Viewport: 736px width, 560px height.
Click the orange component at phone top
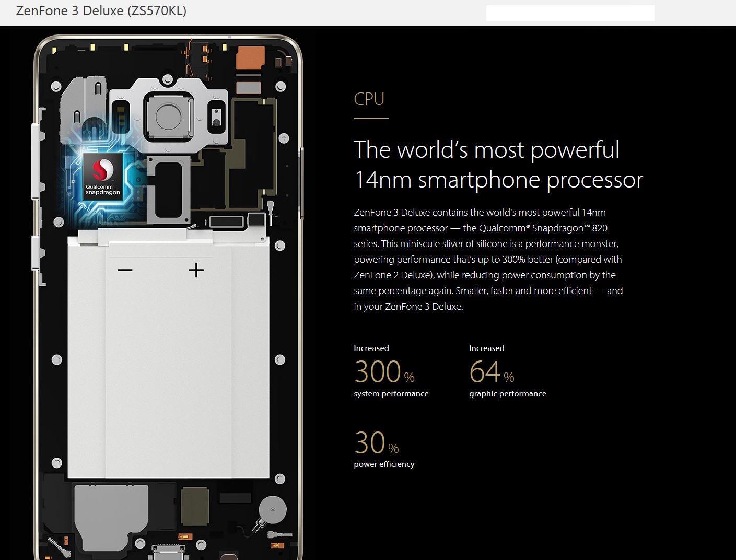point(250,57)
